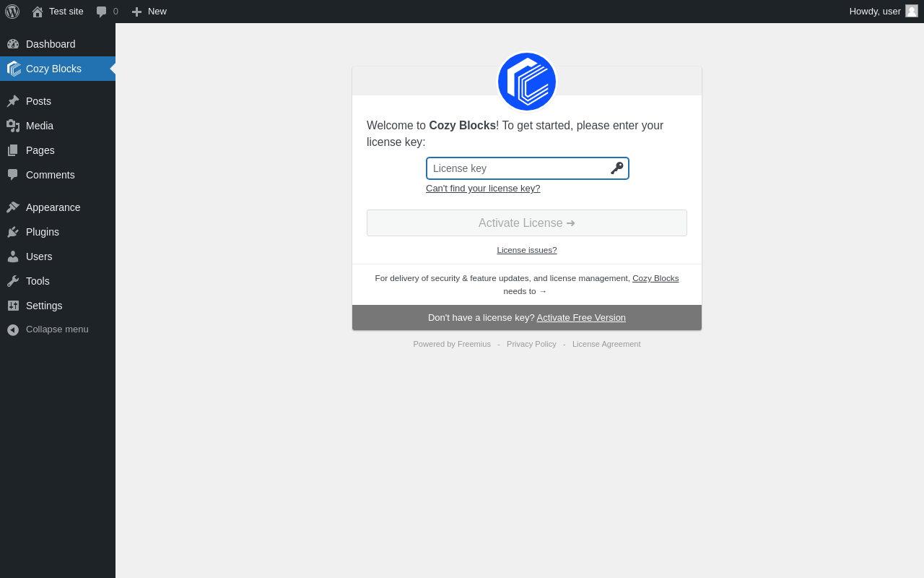The height and width of the screenshot is (578, 924).
Task: Click the Tools wrench icon
Action: [x=13, y=281]
